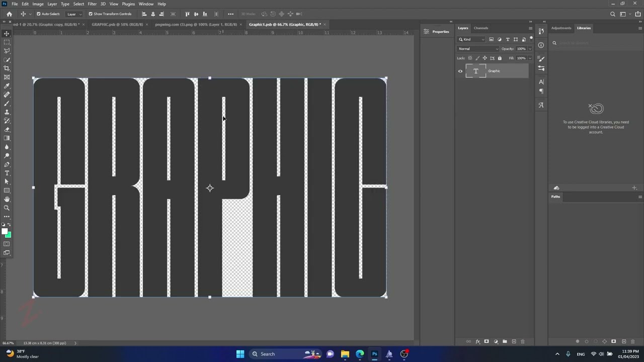The image size is (644, 362).
Task: Toggle lock position icon
Action: [485, 58]
